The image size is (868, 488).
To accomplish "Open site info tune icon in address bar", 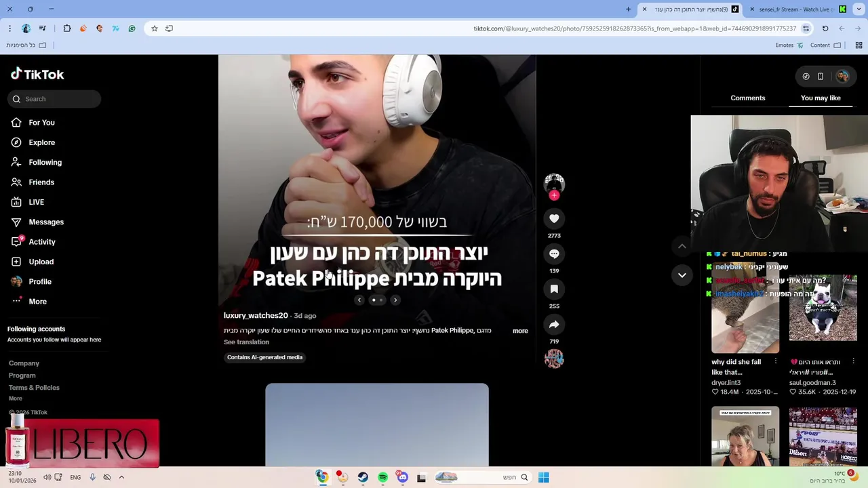I will 806,28.
